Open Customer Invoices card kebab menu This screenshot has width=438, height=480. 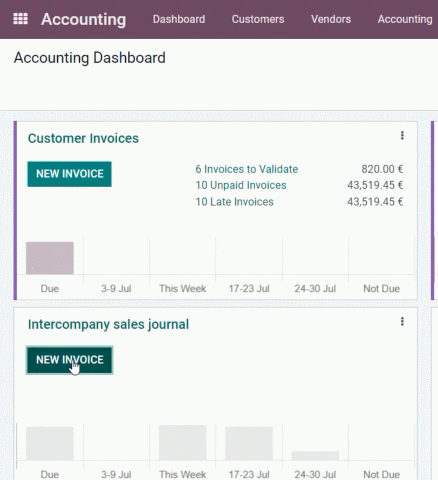pos(402,135)
